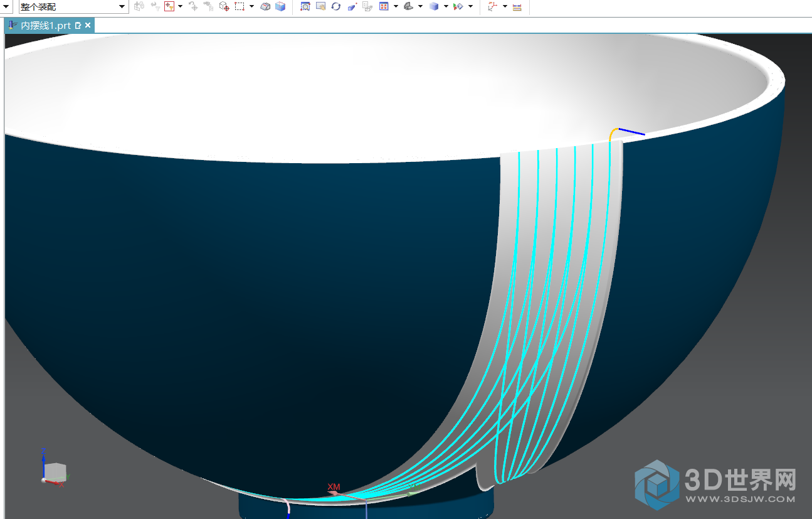812x519 pixels.
Task: Click the view triad cube in viewport
Action: tap(54, 471)
